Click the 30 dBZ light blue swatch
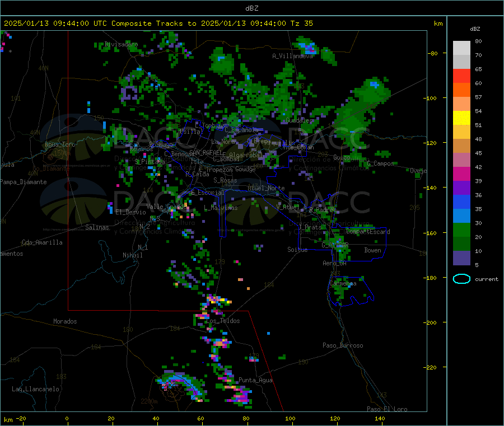The image size is (504, 426). (x=461, y=216)
